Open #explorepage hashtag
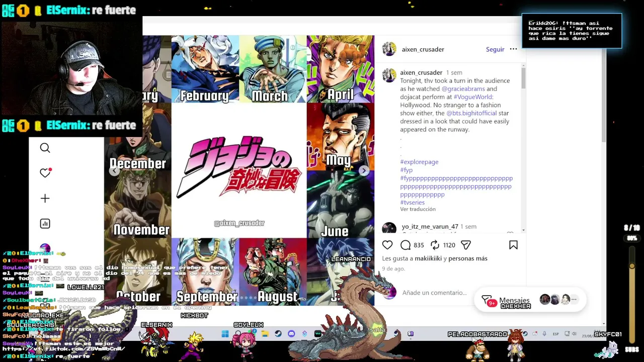Image resolution: width=644 pixels, height=362 pixels. point(419,162)
